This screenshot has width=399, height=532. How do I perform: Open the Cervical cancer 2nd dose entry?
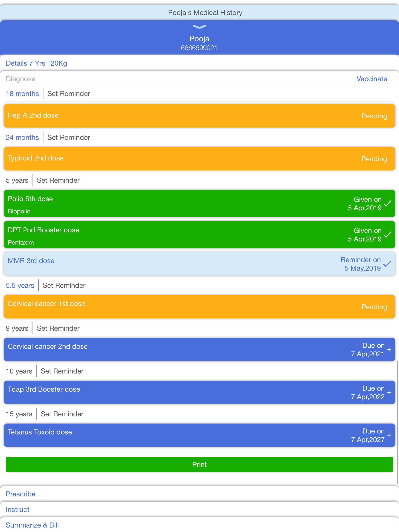click(199, 350)
